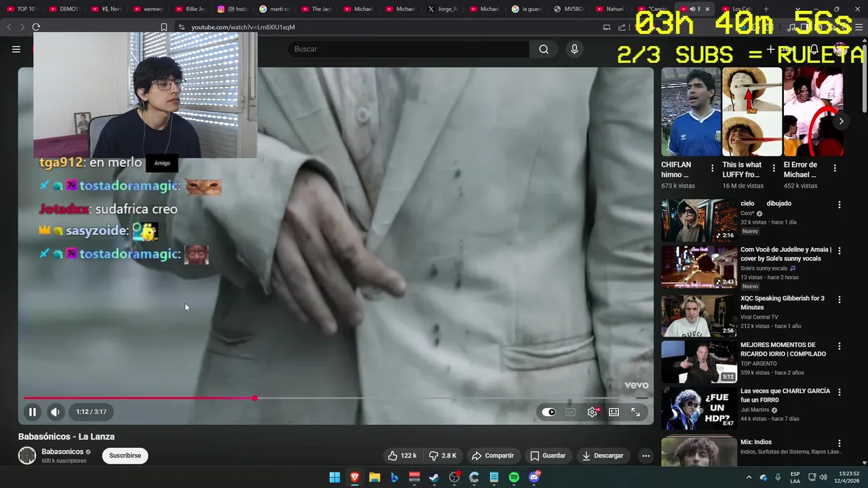Click the progress bar scrubber dot

pos(255,398)
